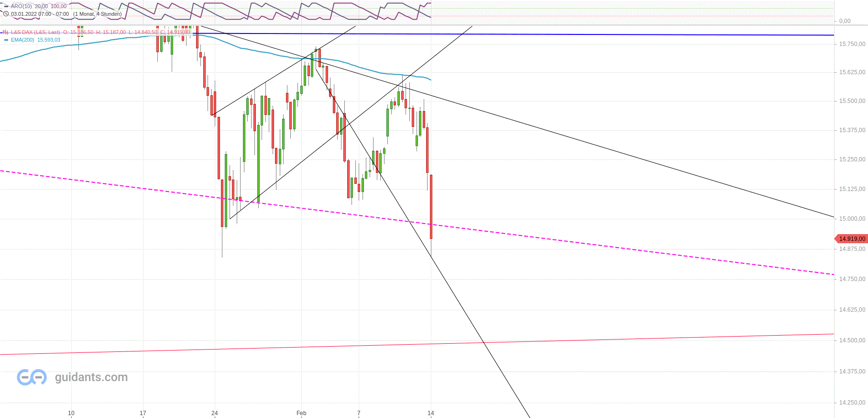This screenshot has height=418, width=868.
Task: Open the ARO(10) indicator legend label
Action: tap(21, 7)
